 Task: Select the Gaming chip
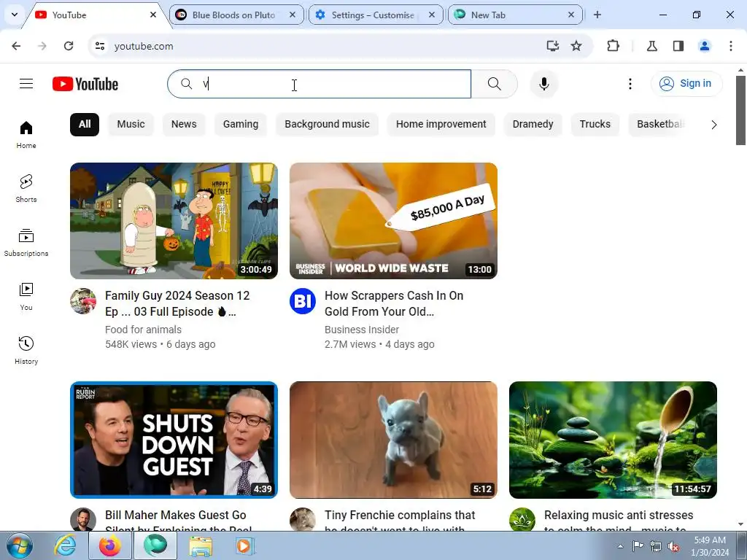(x=241, y=124)
